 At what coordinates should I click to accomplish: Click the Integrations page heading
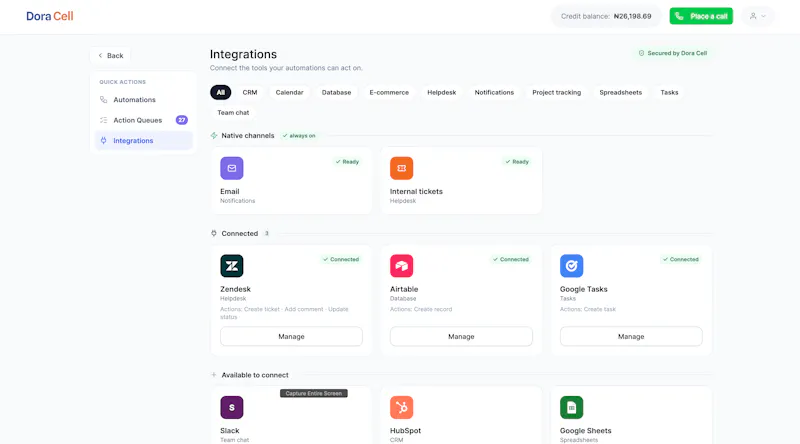pos(243,54)
